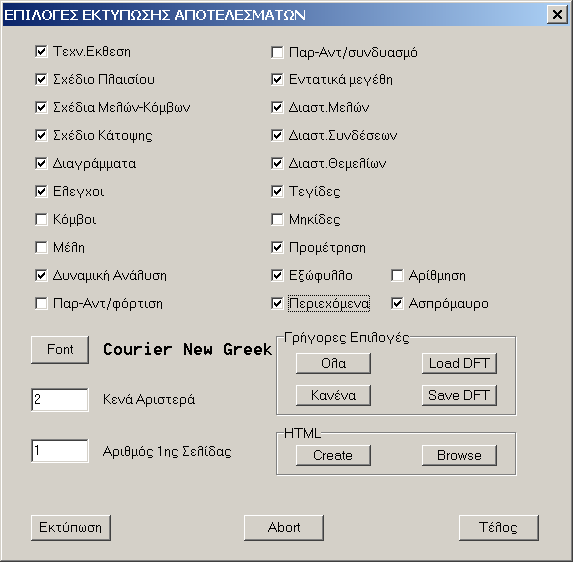
Task: Open the Font selection button
Action: pos(60,350)
